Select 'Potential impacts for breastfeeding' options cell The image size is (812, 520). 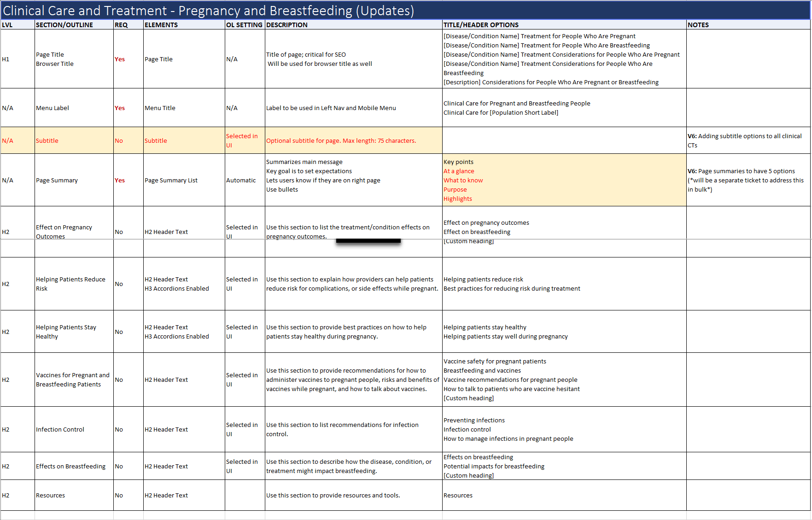click(x=564, y=466)
